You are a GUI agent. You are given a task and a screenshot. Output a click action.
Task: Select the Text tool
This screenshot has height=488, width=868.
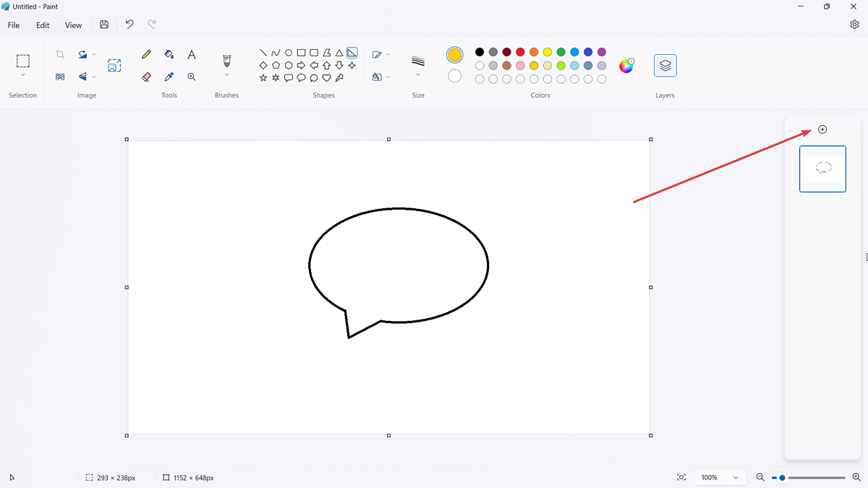click(191, 54)
